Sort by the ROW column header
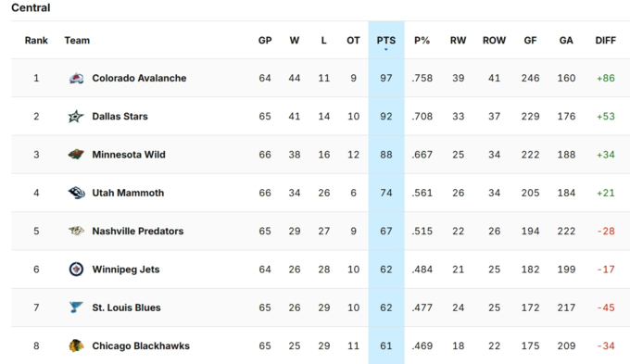 (494, 41)
